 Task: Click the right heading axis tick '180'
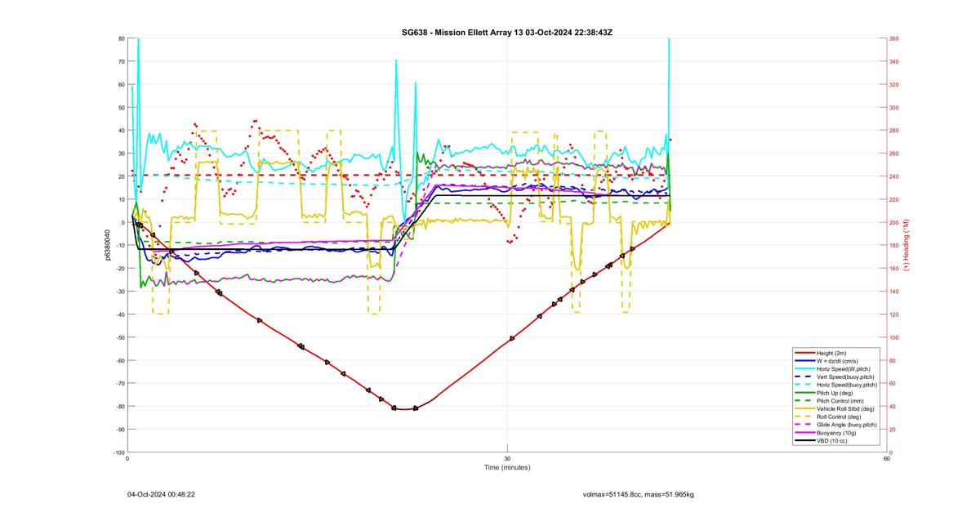pyautogui.click(x=894, y=246)
